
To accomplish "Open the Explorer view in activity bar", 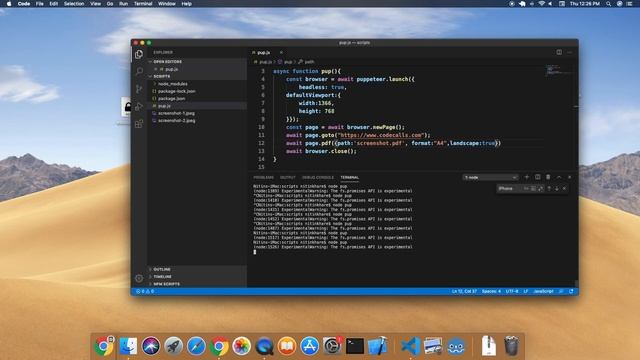I will 139,54.
